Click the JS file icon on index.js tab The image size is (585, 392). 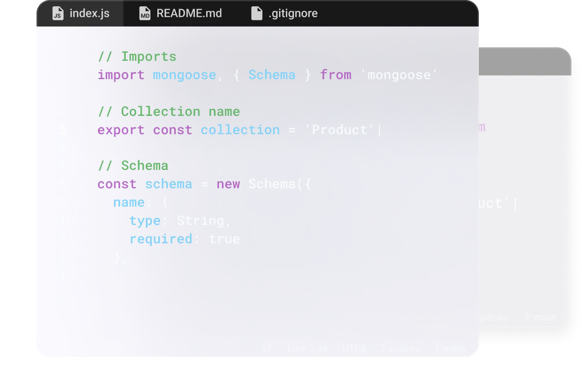(x=57, y=14)
